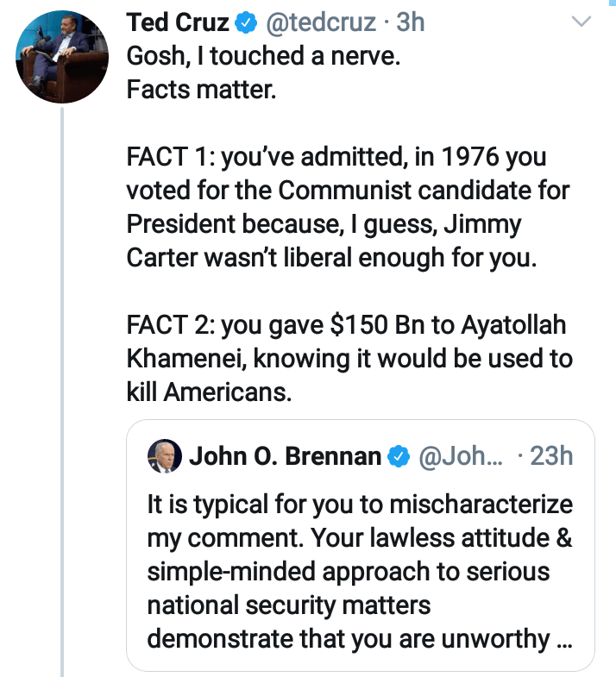Click the 'Facts matter.' line
The height and width of the screenshot is (677, 616).
pos(200,89)
